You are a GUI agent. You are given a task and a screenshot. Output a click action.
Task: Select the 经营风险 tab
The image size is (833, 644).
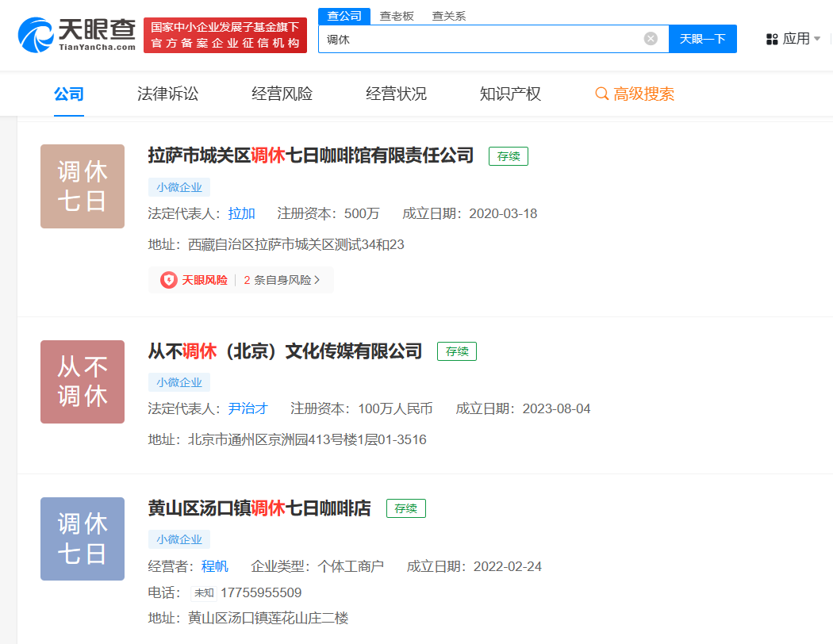pyautogui.click(x=282, y=94)
